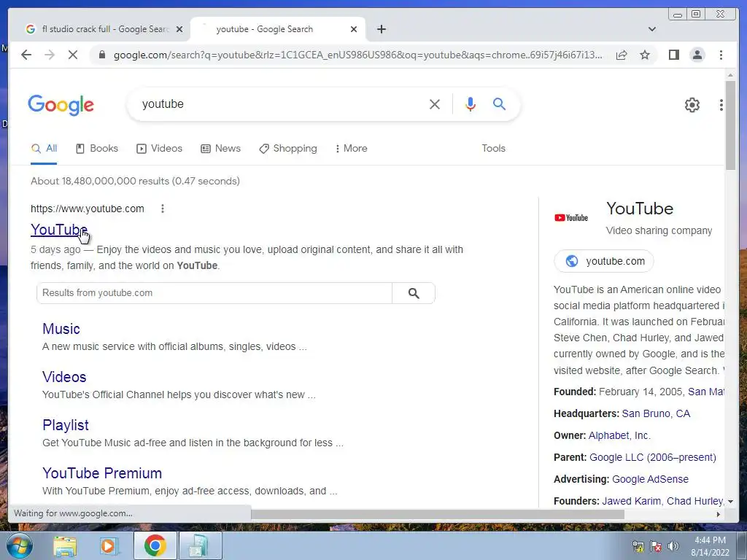Click the scroll right arrow on horizontal scrollbar
The height and width of the screenshot is (560, 747).
(x=719, y=514)
